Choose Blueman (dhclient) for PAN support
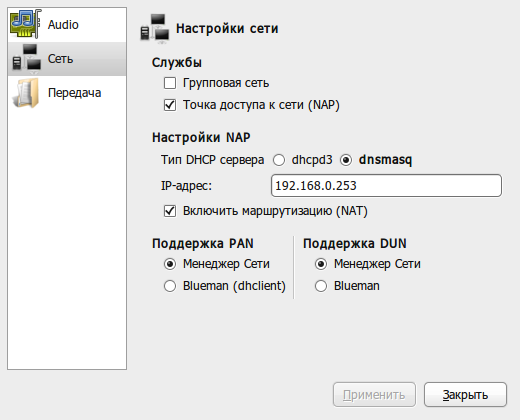This screenshot has height=420, width=520. (170, 286)
